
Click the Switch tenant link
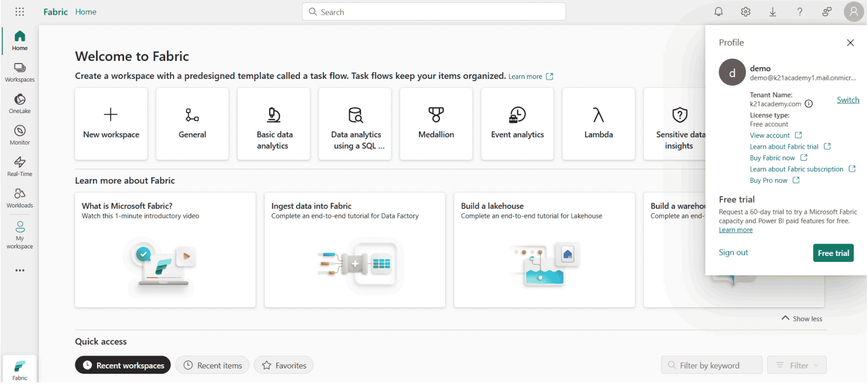(x=848, y=100)
